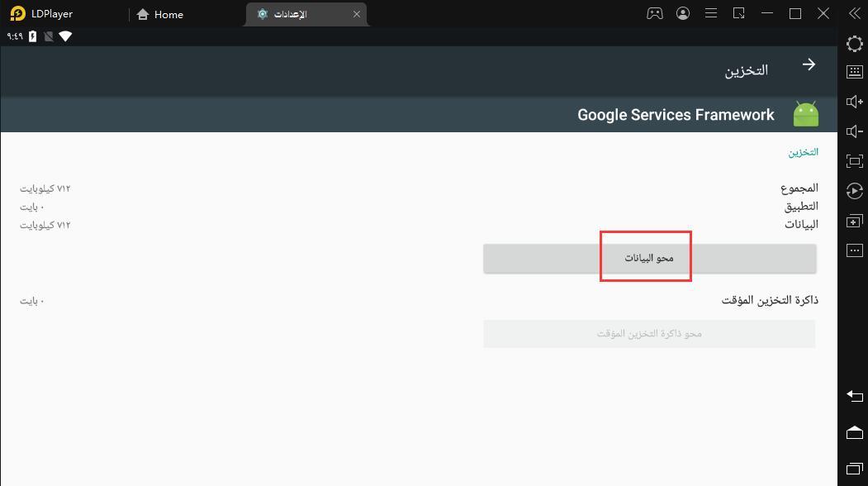Click the Google Services Framework title

(x=676, y=115)
